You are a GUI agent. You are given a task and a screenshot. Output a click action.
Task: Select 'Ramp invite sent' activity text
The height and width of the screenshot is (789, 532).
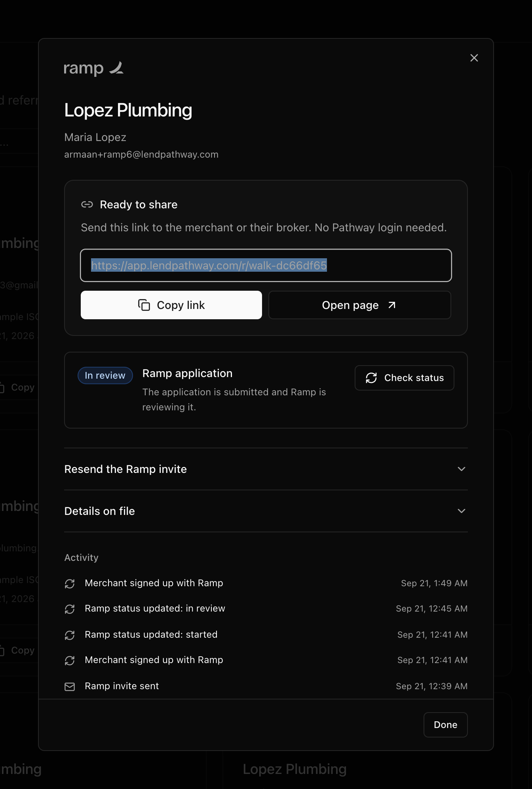pos(122,686)
